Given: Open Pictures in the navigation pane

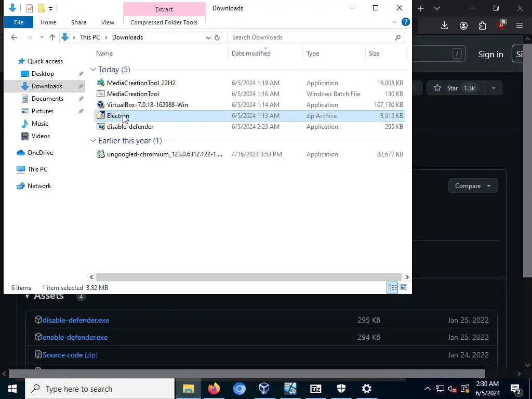Looking at the screenshot, I should click(x=43, y=111).
